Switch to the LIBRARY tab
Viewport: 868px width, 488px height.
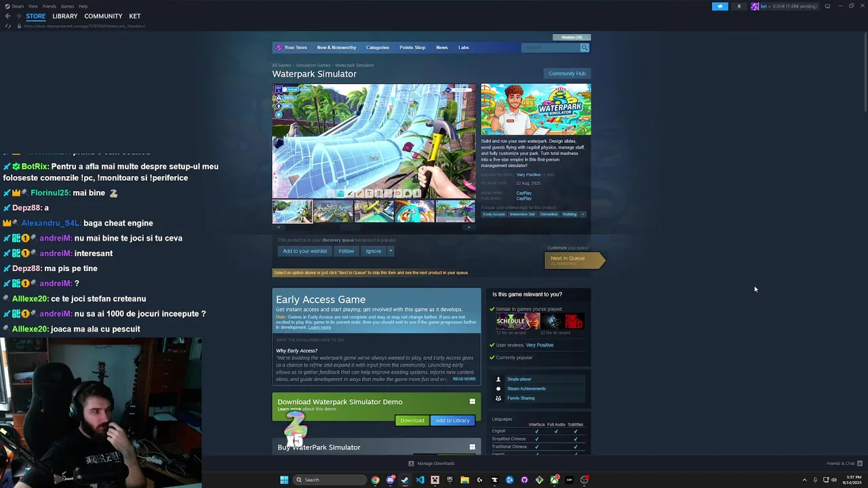(x=65, y=16)
